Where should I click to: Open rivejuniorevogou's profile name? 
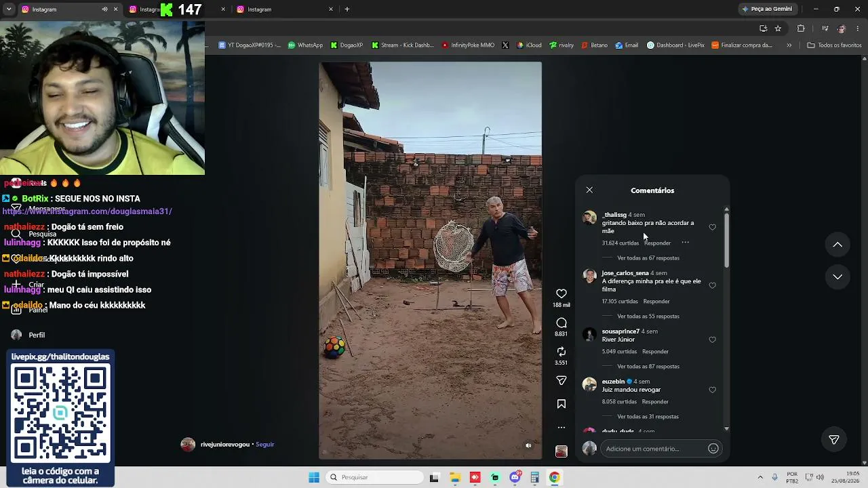[225, 445]
